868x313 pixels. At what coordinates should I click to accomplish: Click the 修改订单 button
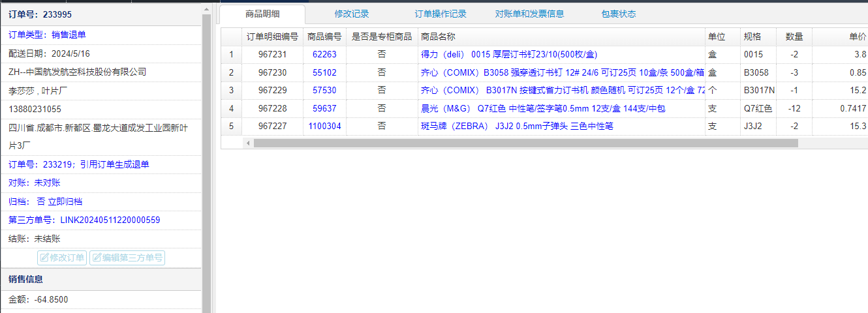point(62,258)
